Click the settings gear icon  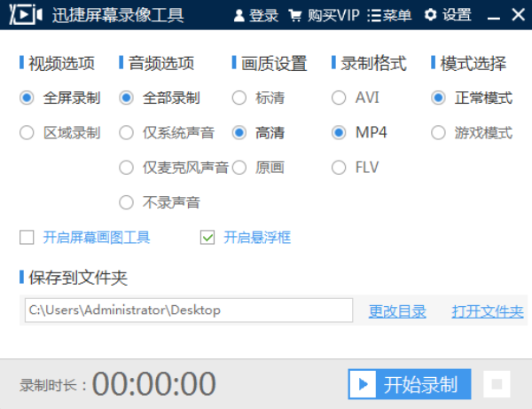coord(431,15)
